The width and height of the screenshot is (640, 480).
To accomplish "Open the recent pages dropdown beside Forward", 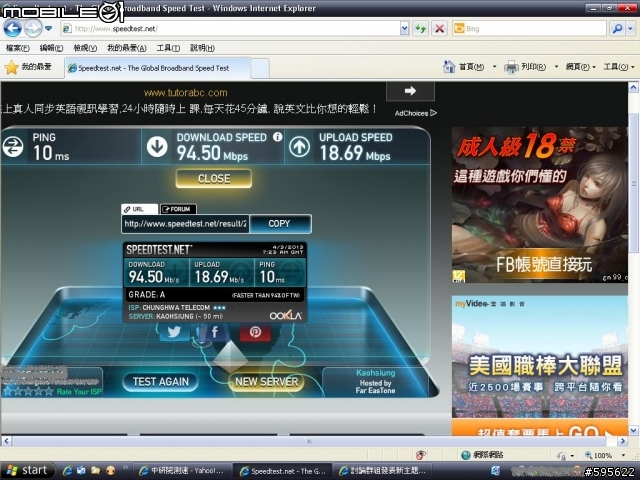I will tap(49, 29).
